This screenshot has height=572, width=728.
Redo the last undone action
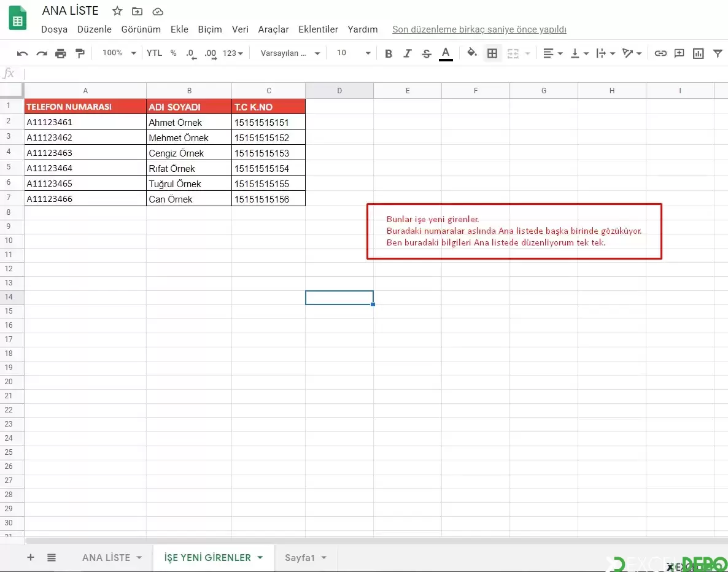[x=42, y=53]
